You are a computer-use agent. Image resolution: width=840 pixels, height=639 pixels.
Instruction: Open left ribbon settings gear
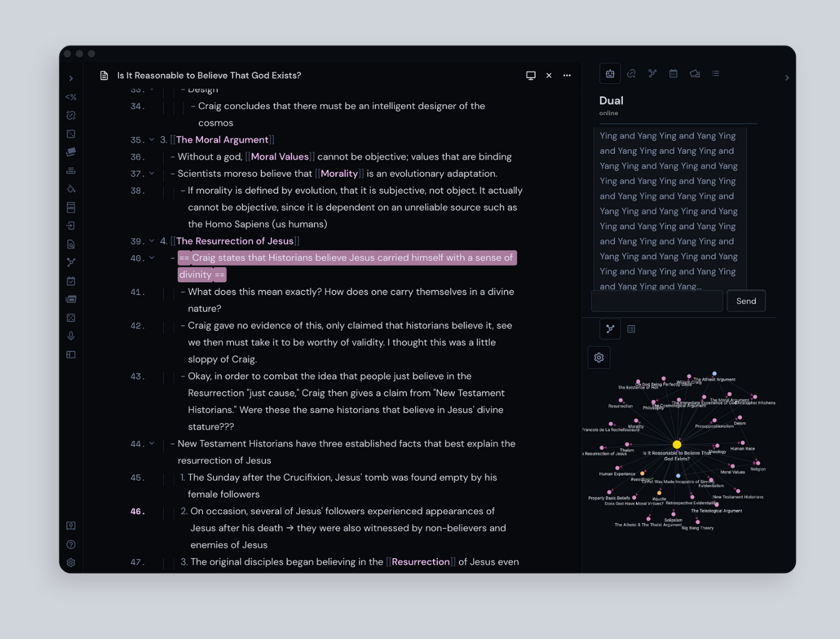tap(71, 563)
